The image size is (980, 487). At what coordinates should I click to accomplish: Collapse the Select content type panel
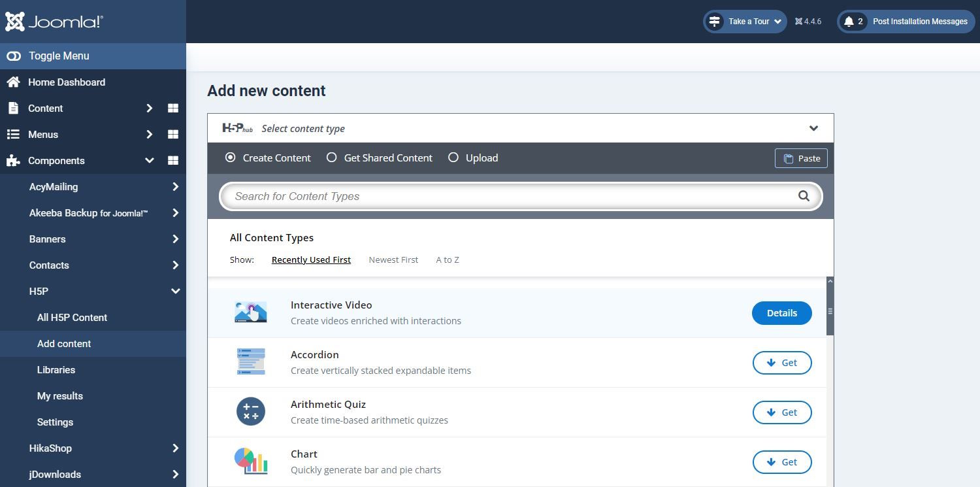[x=813, y=128]
